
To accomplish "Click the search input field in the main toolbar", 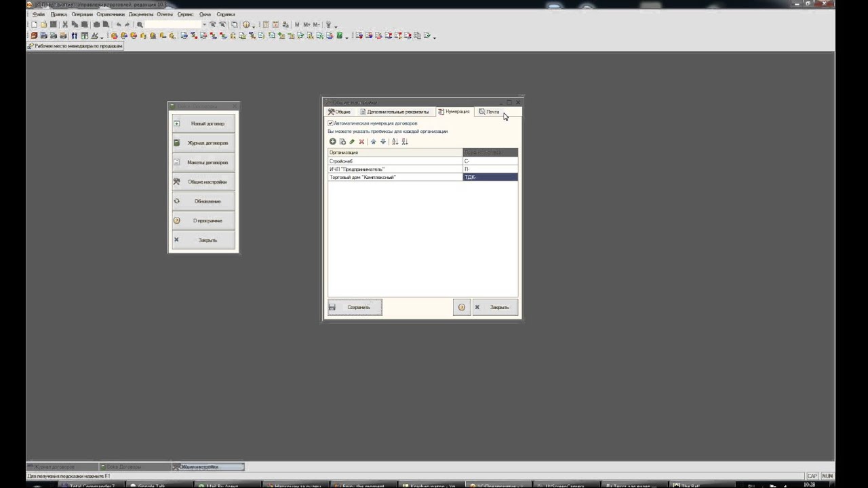I will coord(173,24).
